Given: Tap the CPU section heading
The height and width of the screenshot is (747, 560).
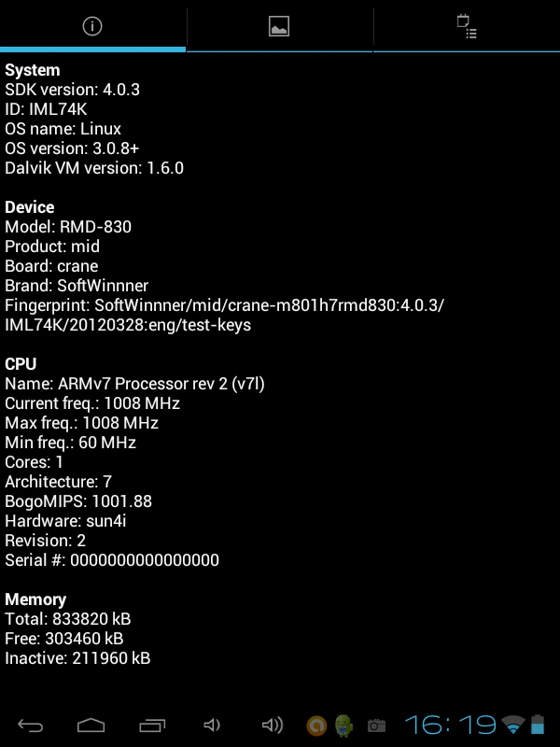Looking at the screenshot, I should point(21,364).
